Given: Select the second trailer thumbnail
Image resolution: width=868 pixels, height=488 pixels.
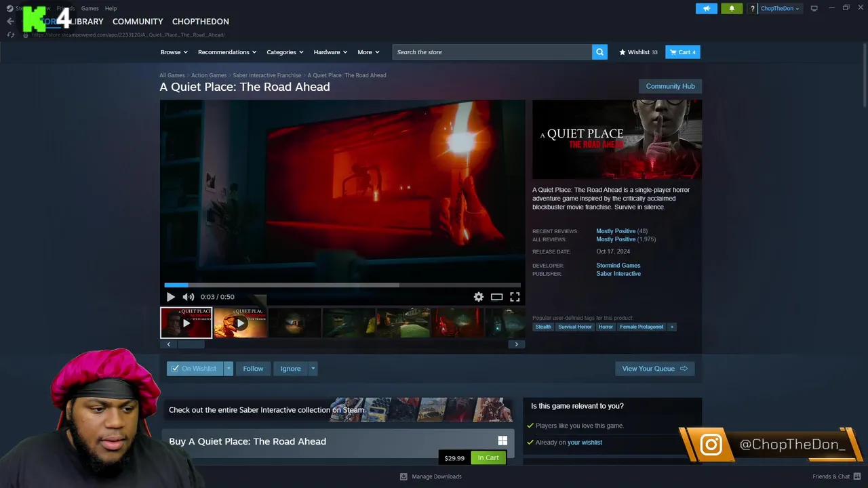Looking at the screenshot, I should coord(241,323).
